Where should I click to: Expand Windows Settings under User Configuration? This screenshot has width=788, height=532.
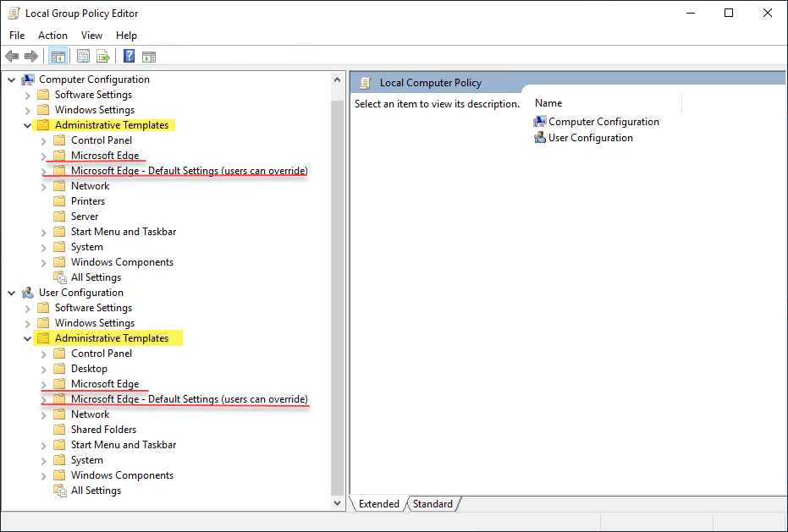(28, 323)
